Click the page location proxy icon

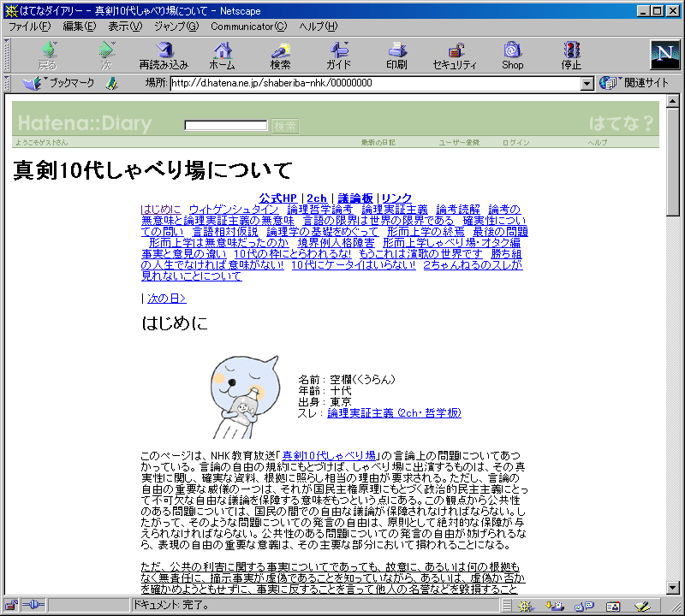[x=112, y=83]
